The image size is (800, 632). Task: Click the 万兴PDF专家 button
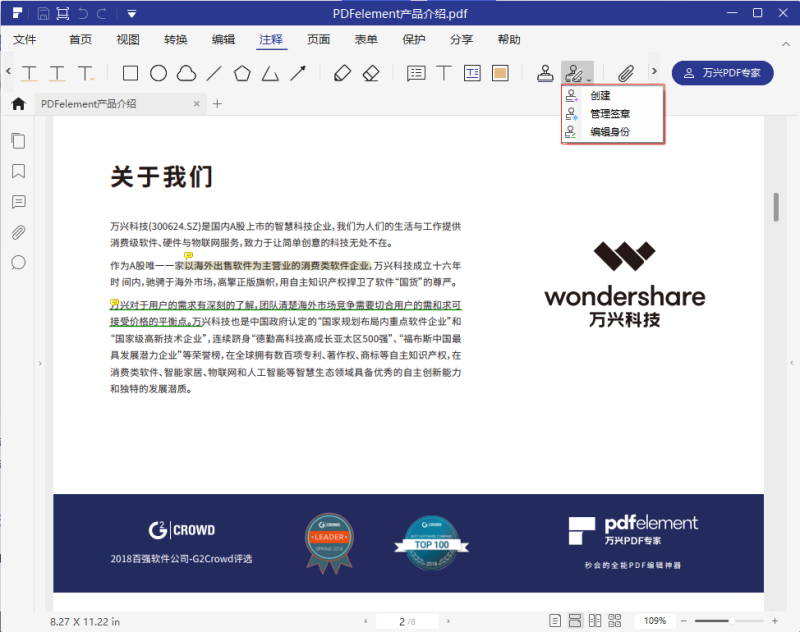pos(722,72)
